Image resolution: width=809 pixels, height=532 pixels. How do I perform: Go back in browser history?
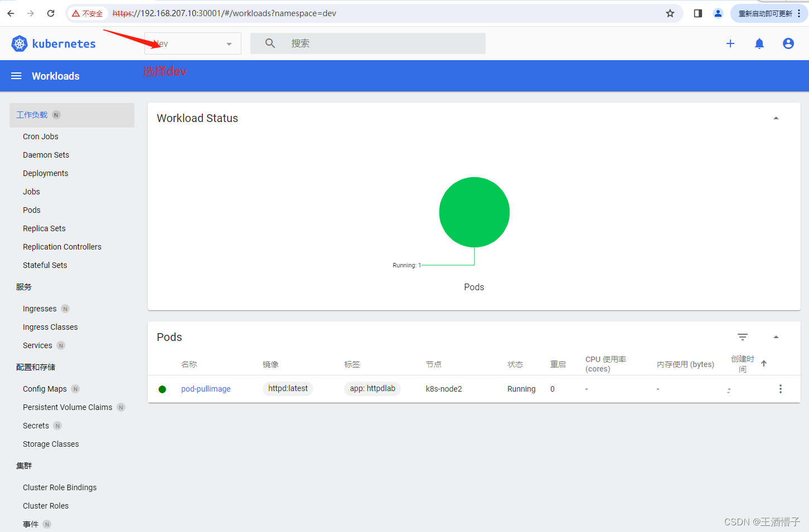[x=11, y=13]
